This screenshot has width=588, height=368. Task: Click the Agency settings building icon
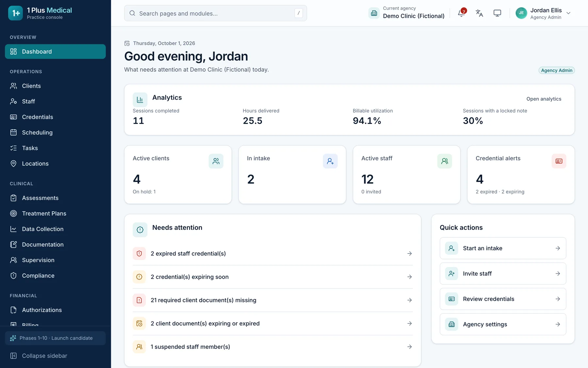tap(451, 324)
